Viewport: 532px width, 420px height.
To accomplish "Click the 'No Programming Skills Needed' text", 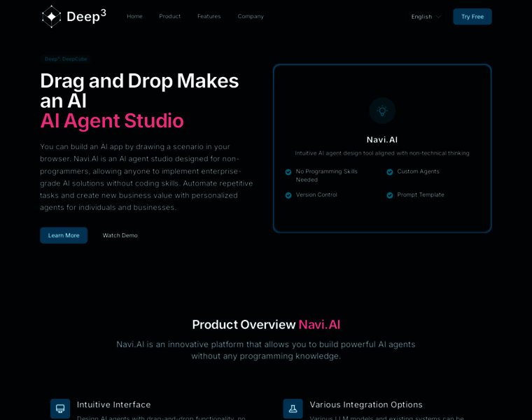I will click(x=327, y=176).
